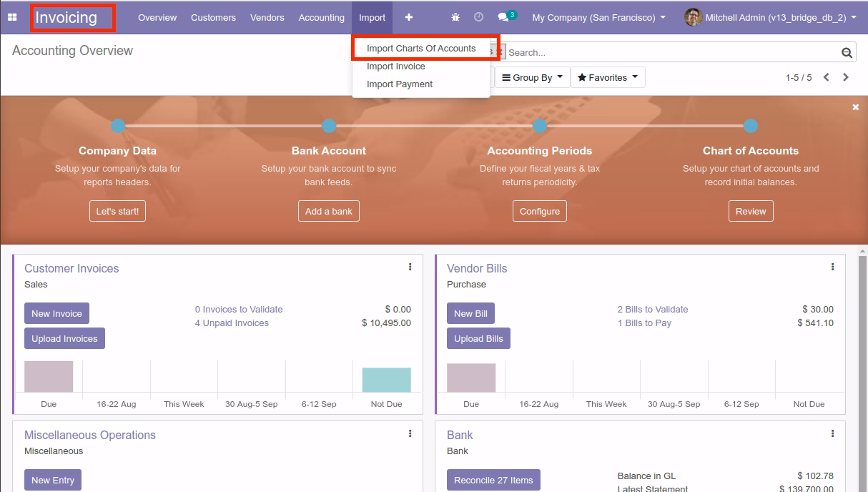Click the 1-5 / 5 pager counter

(799, 77)
